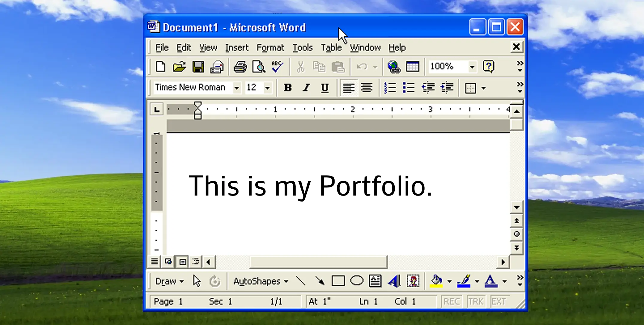The height and width of the screenshot is (325, 644).
Task: Open the Edit menu
Action: [183, 48]
